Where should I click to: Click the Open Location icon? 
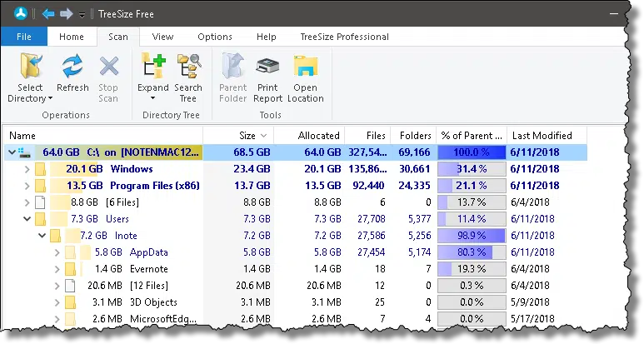(306, 67)
